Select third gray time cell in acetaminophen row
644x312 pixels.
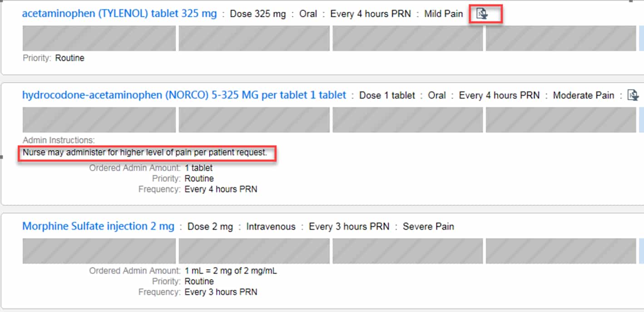point(407,38)
